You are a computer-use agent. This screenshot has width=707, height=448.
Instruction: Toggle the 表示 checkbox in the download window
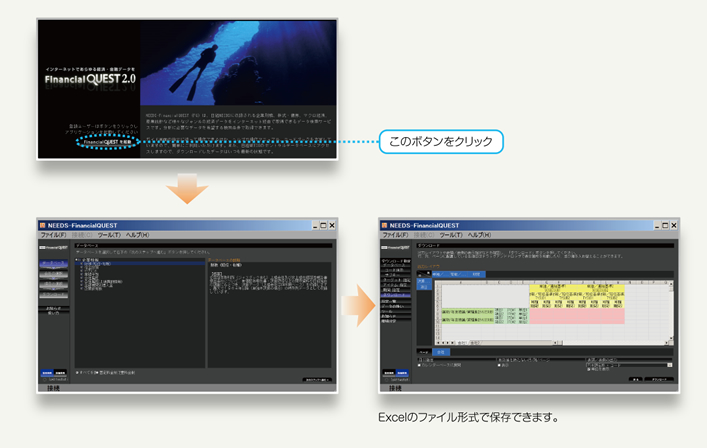point(499,365)
